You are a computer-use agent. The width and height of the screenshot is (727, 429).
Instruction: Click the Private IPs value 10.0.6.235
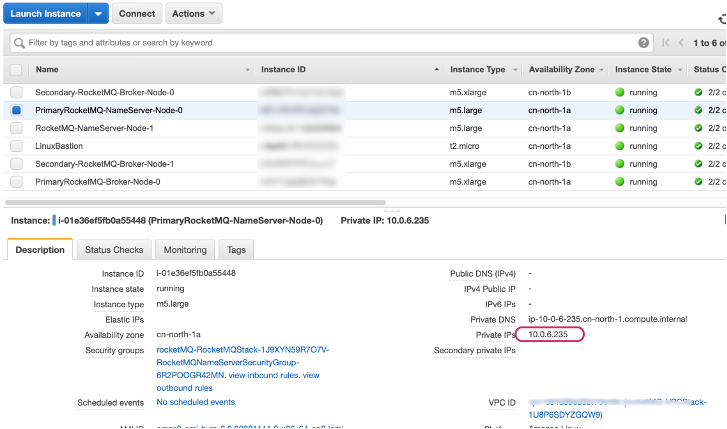[x=548, y=334]
